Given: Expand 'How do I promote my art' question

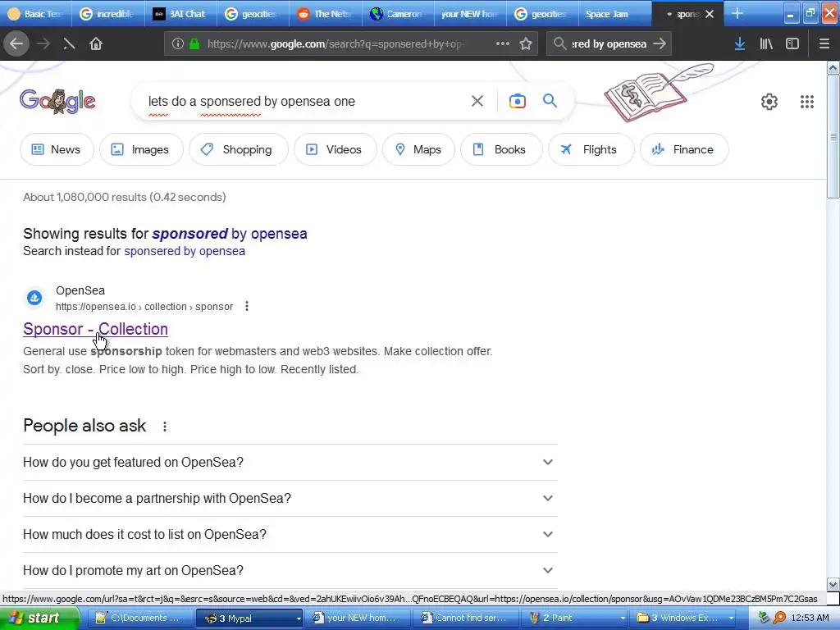Looking at the screenshot, I should [x=290, y=571].
